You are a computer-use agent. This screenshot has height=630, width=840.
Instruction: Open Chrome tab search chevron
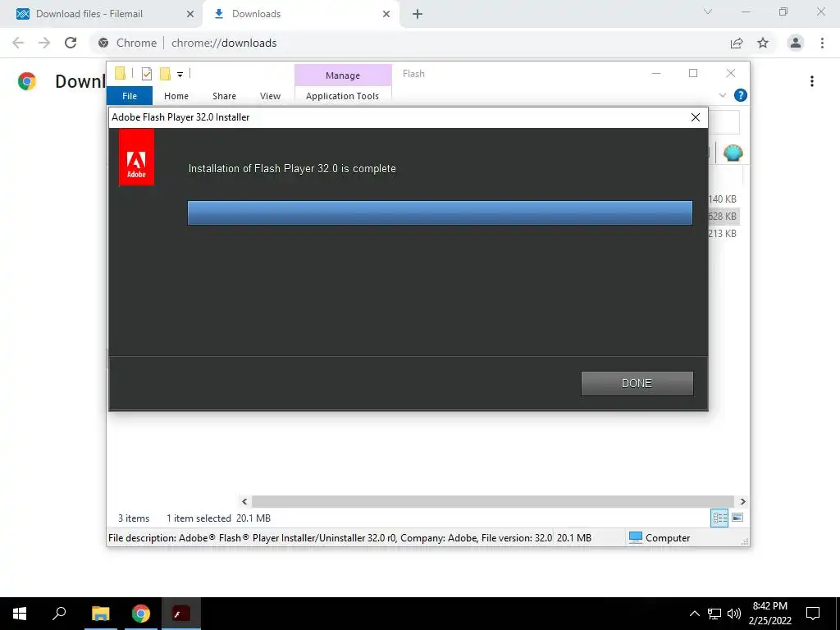[x=708, y=11]
